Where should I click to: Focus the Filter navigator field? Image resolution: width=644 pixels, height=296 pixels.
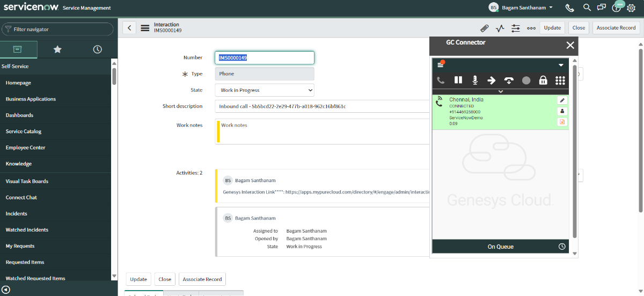coord(57,29)
